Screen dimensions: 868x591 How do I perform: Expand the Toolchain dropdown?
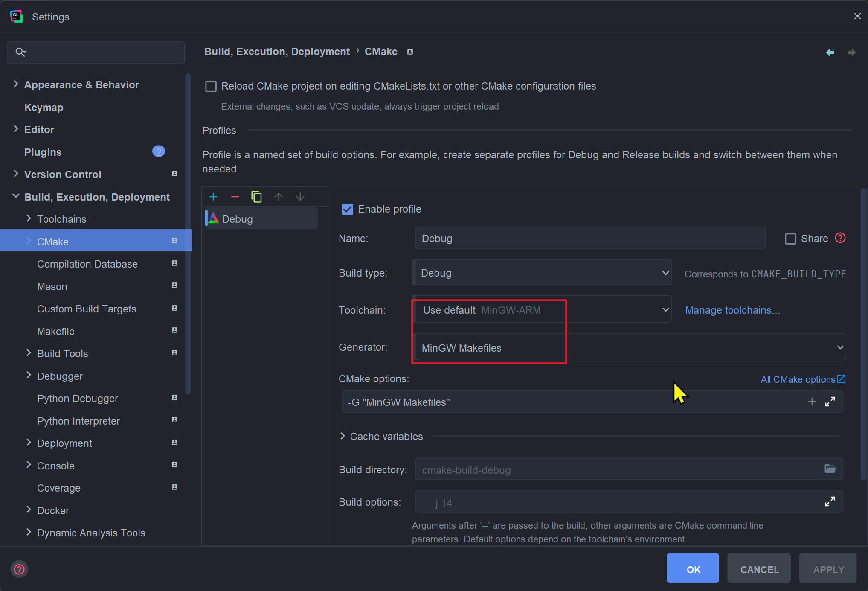click(x=665, y=309)
